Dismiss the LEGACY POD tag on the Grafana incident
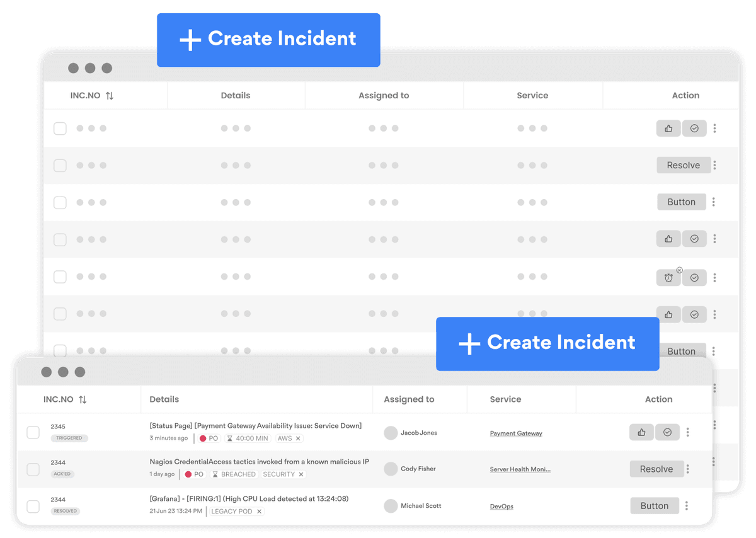Viewport: 756px width, 538px height. point(260,511)
